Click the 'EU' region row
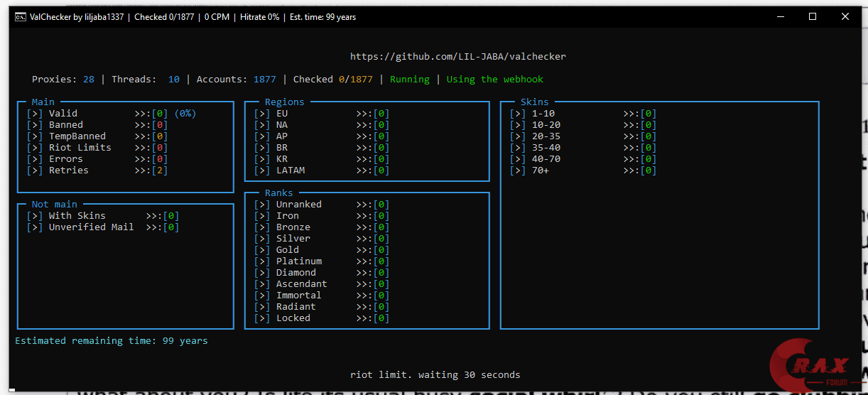 (322, 113)
